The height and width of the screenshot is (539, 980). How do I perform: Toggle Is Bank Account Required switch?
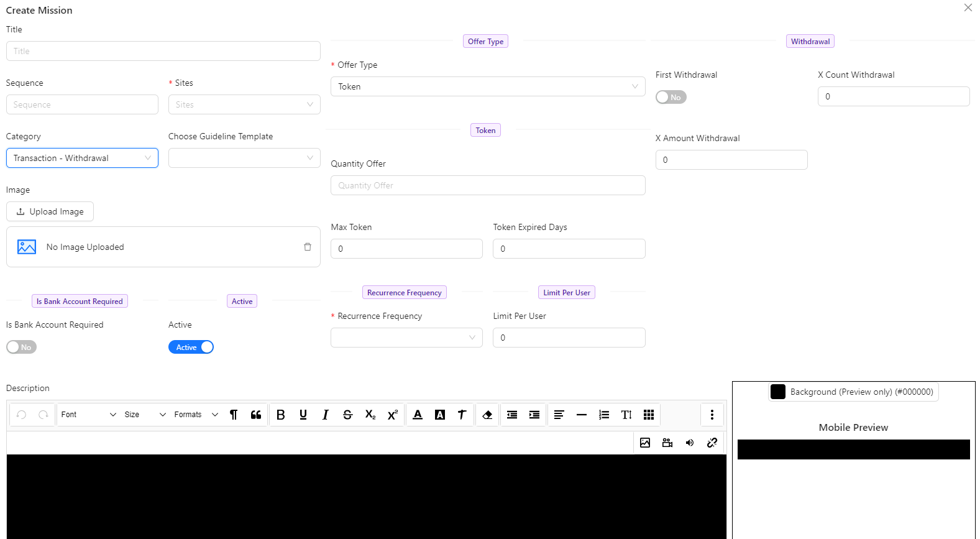[22, 347]
